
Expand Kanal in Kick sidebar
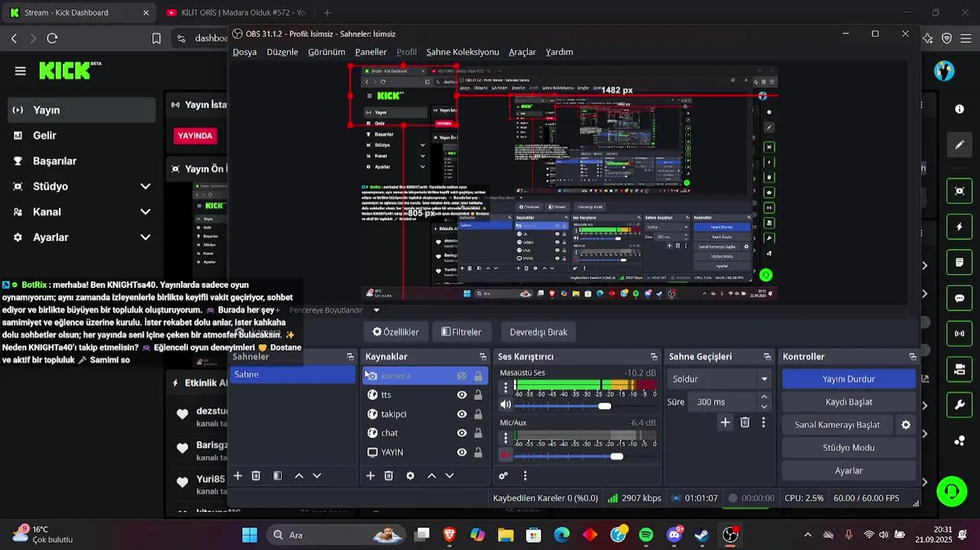click(145, 212)
